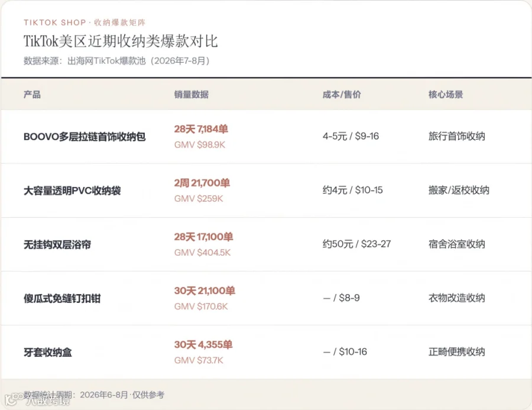532x410 pixels.
Task: Select the title TikTok美区近期收纳类爆款对比
Action: pos(121,41)
